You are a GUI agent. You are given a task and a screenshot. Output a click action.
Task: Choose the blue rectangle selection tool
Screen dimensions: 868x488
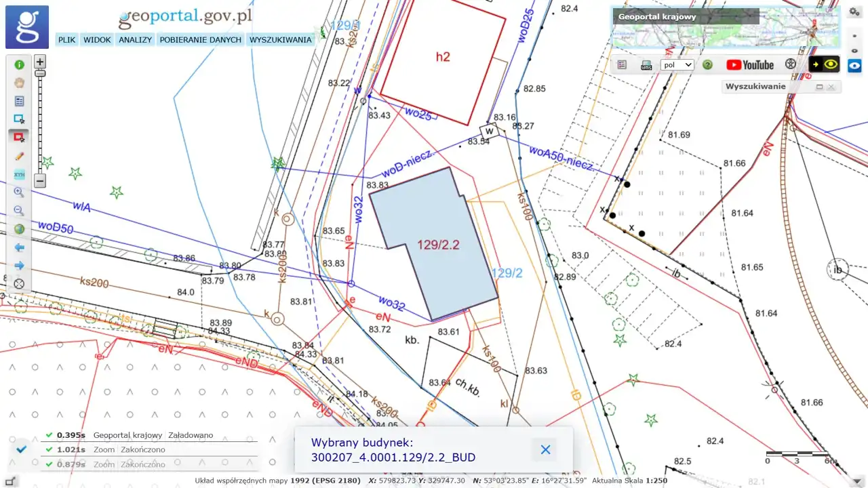(19, 119)
